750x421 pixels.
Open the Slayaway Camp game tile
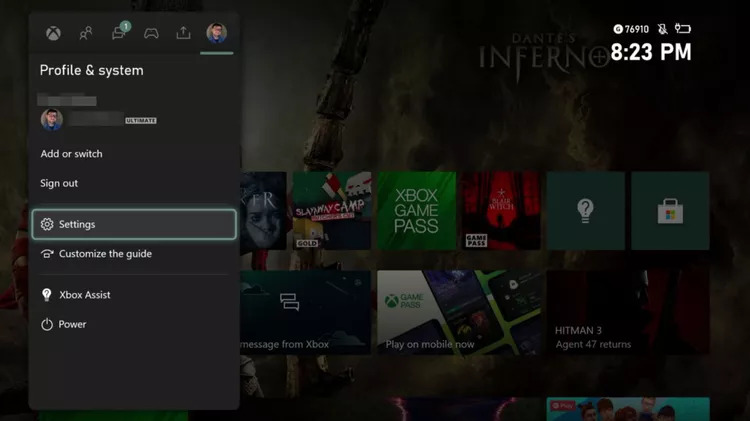[x=331, y=210]
